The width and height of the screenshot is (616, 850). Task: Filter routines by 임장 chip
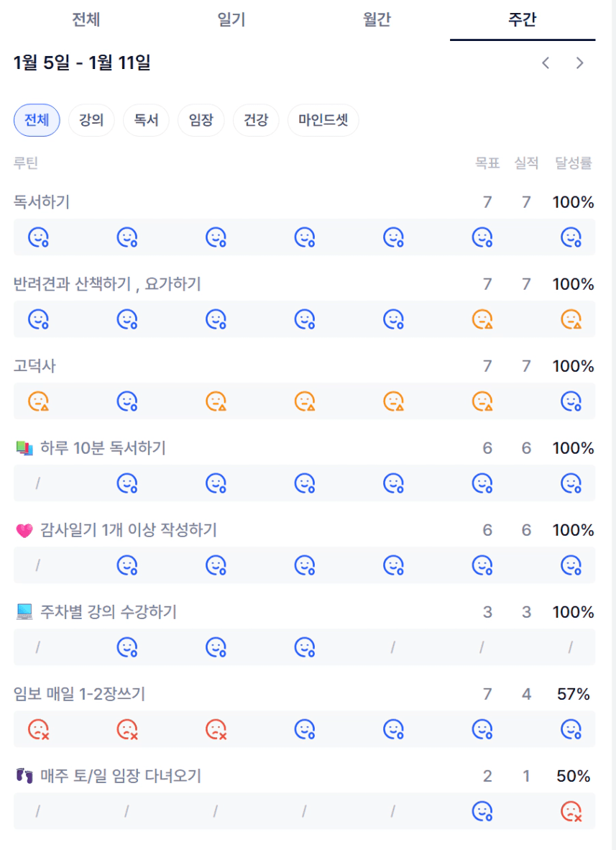(201, 120)
